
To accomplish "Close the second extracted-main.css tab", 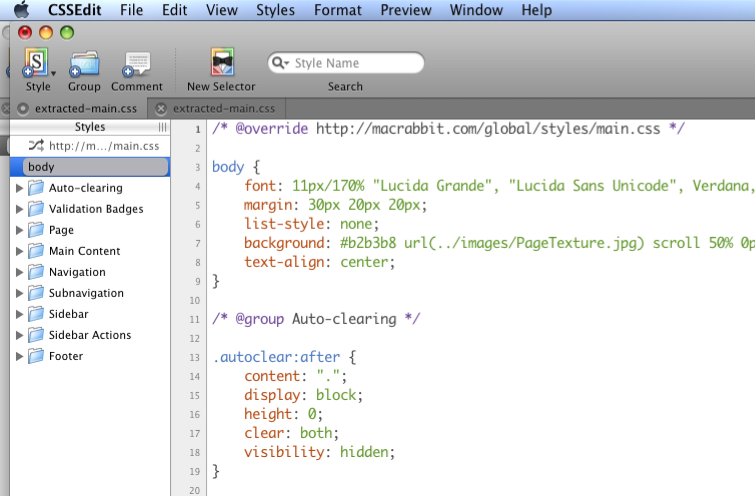I will coord(161,108).
